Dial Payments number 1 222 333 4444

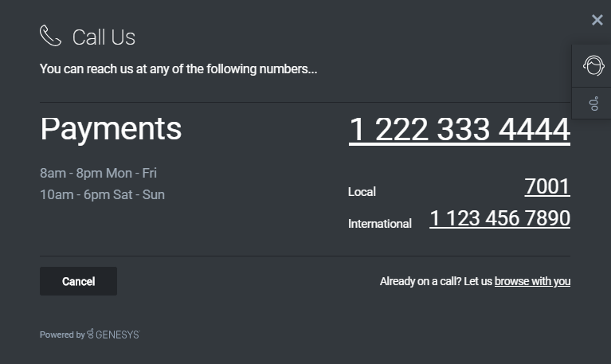pos(459,130)
